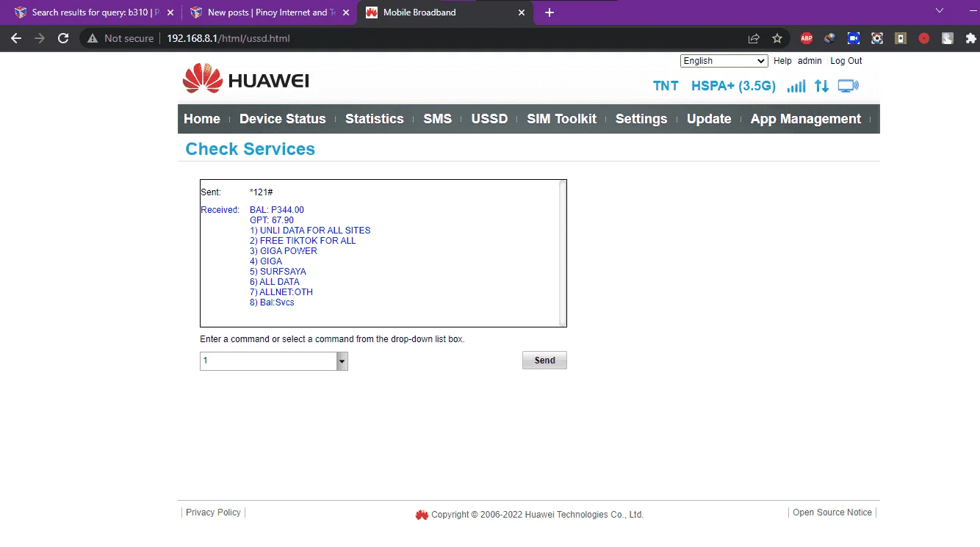The height and width of the screenshot is (547, 980).
Task: Open the SMS menu
Action: 438,119
